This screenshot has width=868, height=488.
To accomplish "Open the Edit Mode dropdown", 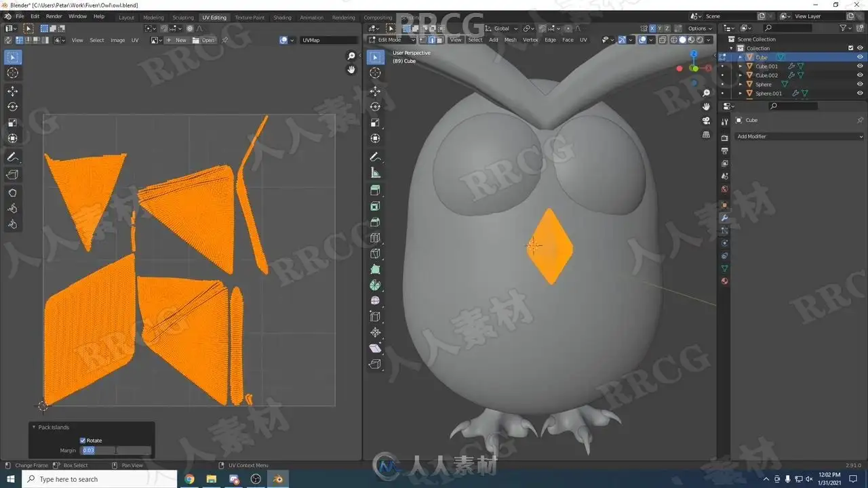I will [391, 40].
